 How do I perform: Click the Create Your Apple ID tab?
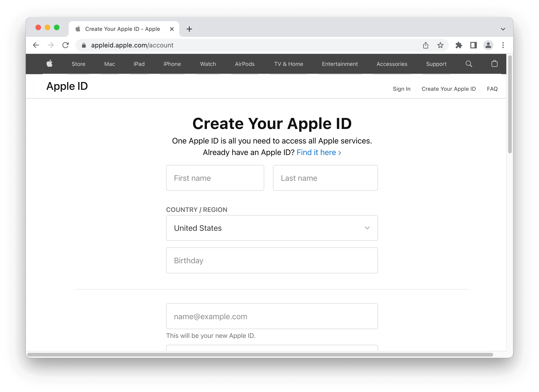pyautogui.click(x=449, y=89)
